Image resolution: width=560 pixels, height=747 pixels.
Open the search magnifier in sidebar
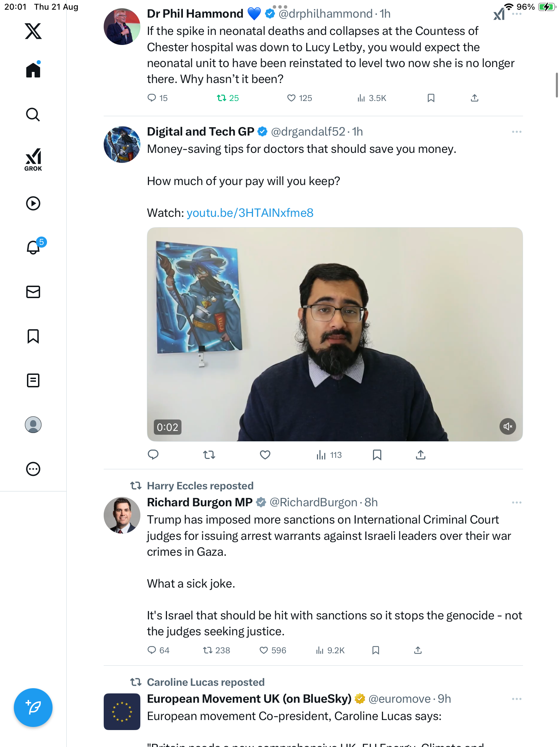[33, 115]
